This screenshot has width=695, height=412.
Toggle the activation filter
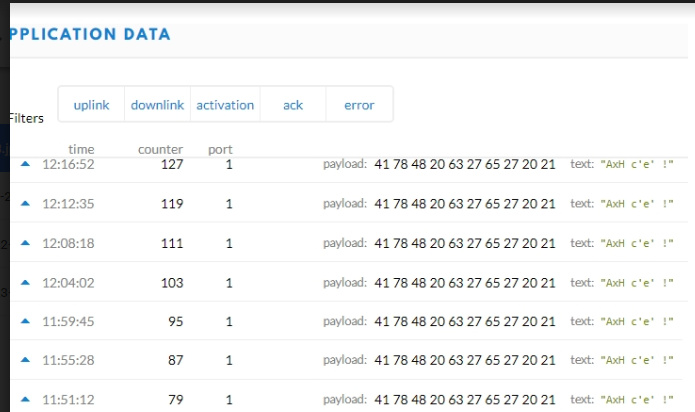[225, 105]
